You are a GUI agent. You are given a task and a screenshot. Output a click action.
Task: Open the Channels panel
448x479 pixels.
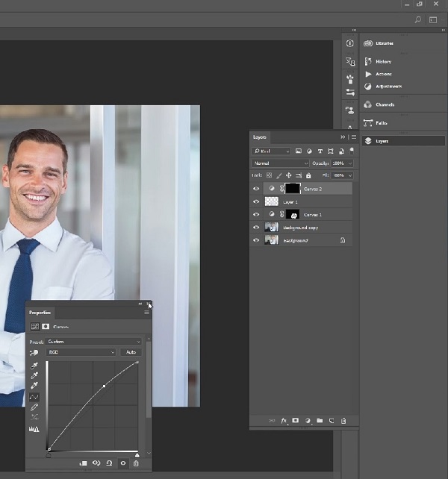click(x=385, y=104)
